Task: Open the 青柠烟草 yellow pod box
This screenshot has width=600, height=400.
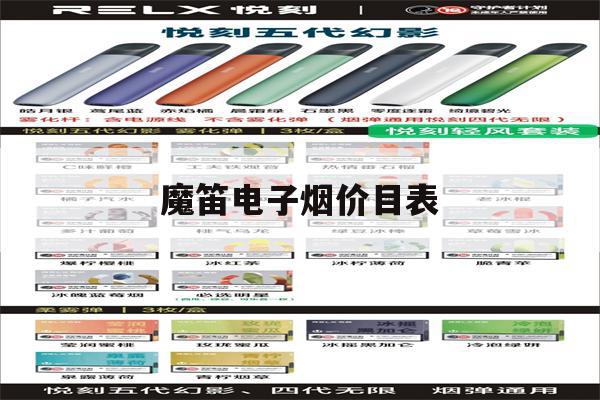Action: pyautogui.click(x=232, y=362)
